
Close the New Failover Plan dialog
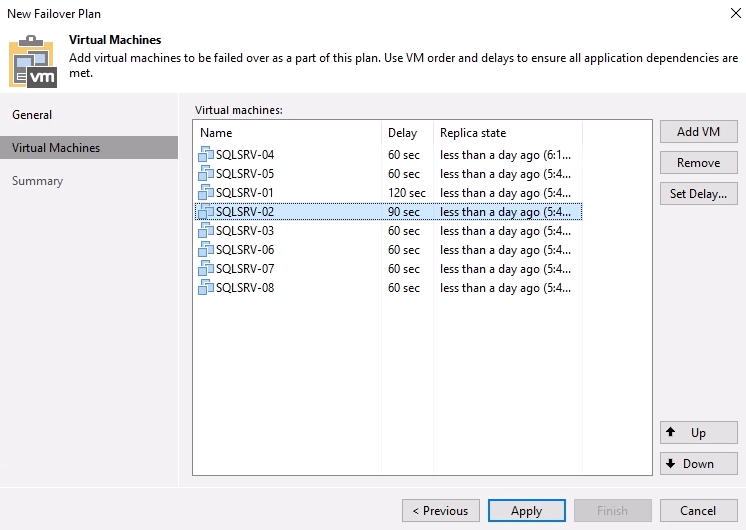[x=721, y=14]
